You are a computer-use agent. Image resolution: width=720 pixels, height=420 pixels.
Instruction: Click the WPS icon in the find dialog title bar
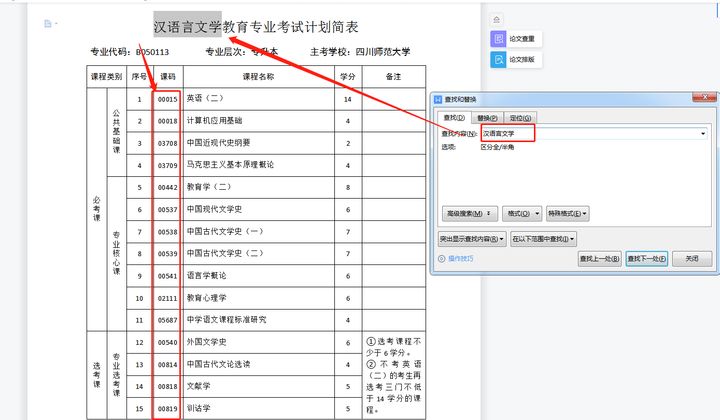pos(438,99)
